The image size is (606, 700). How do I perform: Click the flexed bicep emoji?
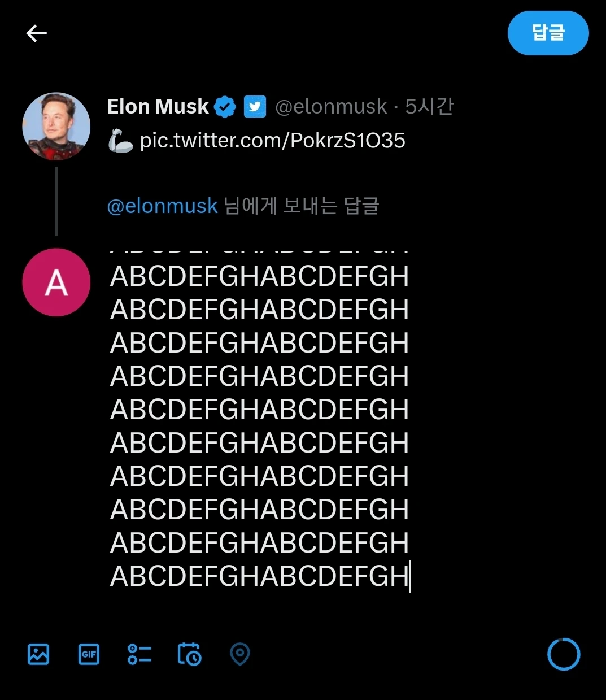coord(120,141)
